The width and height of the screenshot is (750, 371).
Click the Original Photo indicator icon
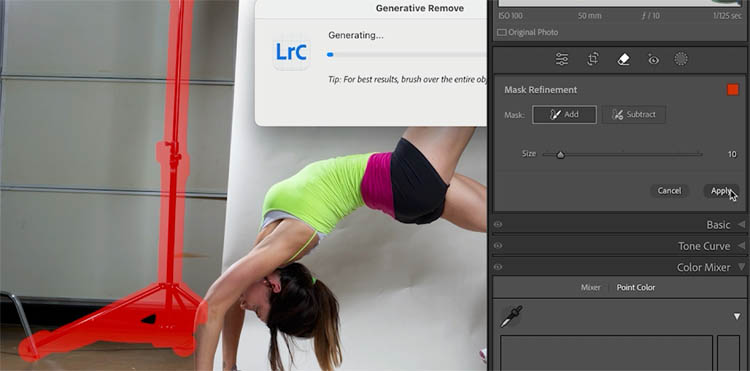pyautogui.click(x=501, y=33)
